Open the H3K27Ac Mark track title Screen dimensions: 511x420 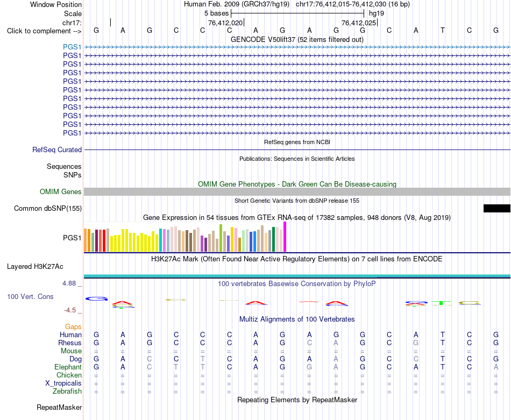[x=297, y=259]
